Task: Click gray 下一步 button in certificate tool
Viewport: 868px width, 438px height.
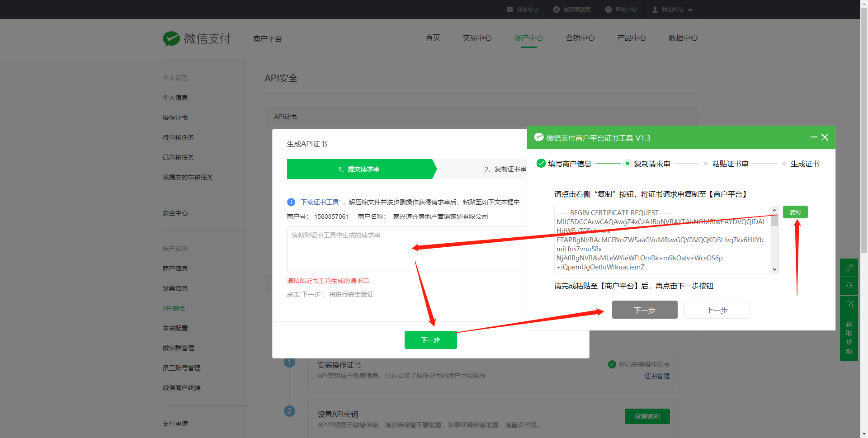Action: coord(645,310)
